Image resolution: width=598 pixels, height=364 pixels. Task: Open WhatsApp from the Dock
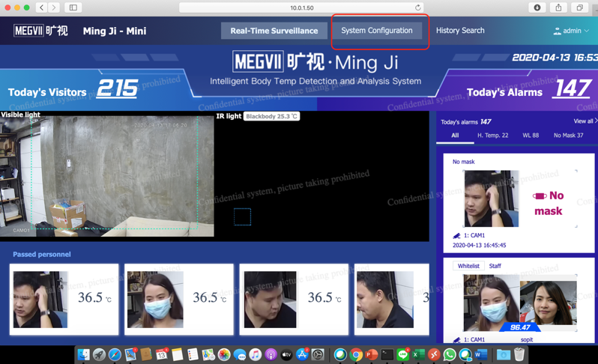coord(450,355)
